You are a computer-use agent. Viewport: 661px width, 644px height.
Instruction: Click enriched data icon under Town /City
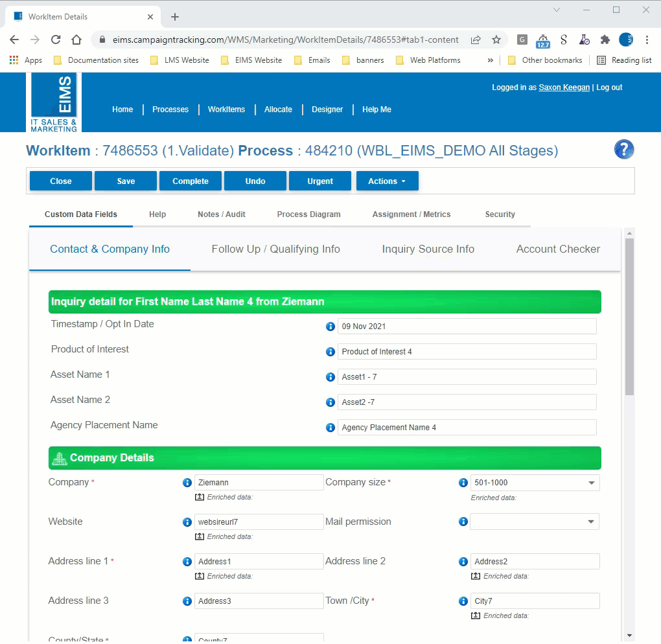click(476, 615)
